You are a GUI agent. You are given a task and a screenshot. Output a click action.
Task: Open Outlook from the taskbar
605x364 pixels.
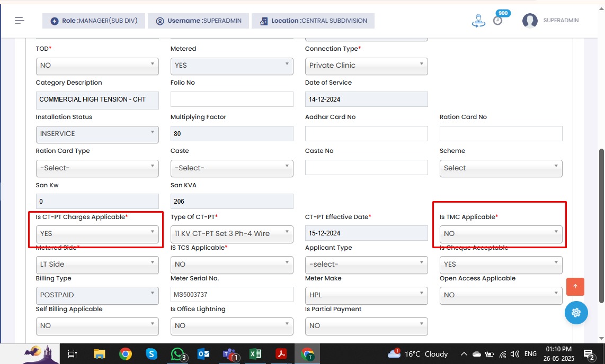[204, 353]
